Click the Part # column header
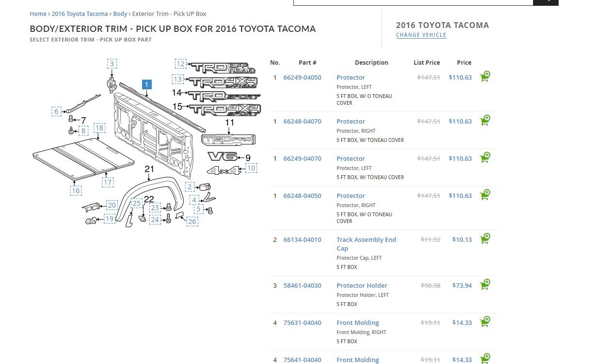Screen dimensions: 606x364 pyautogui.click(x=307, y=62)
